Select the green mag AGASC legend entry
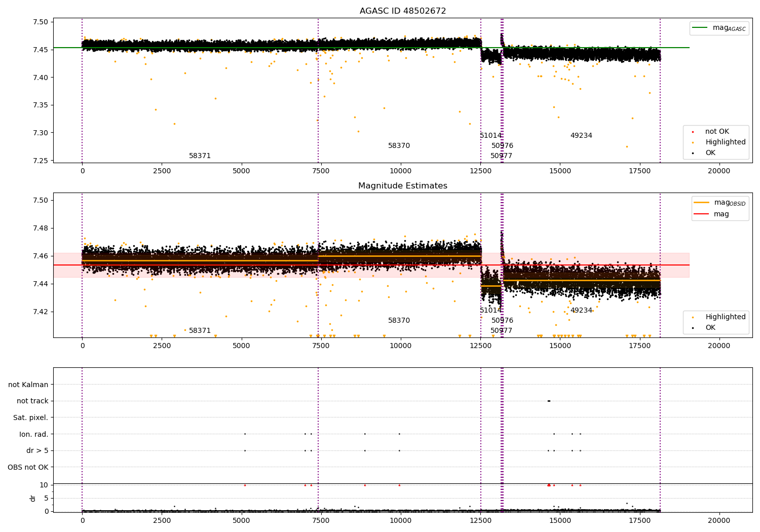 [x=719, y=28]
